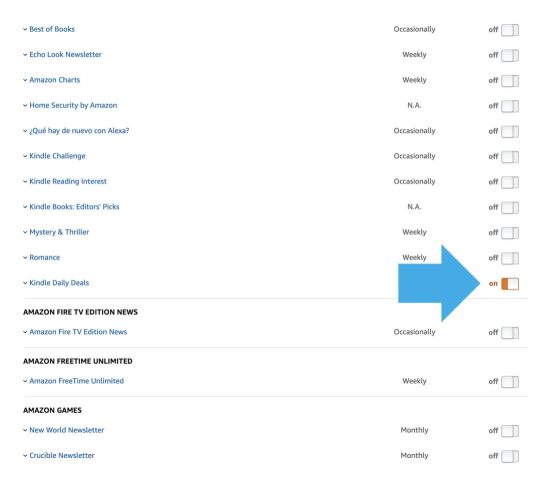Expand chevron beside Home Security by Amazon
Screen dimensions: 540x482
(25, 106)
